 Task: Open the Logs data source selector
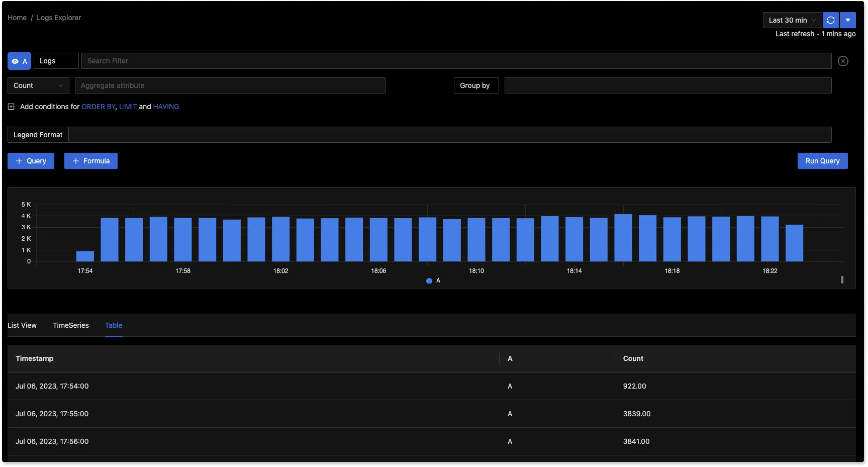click(x=56, y=61)
